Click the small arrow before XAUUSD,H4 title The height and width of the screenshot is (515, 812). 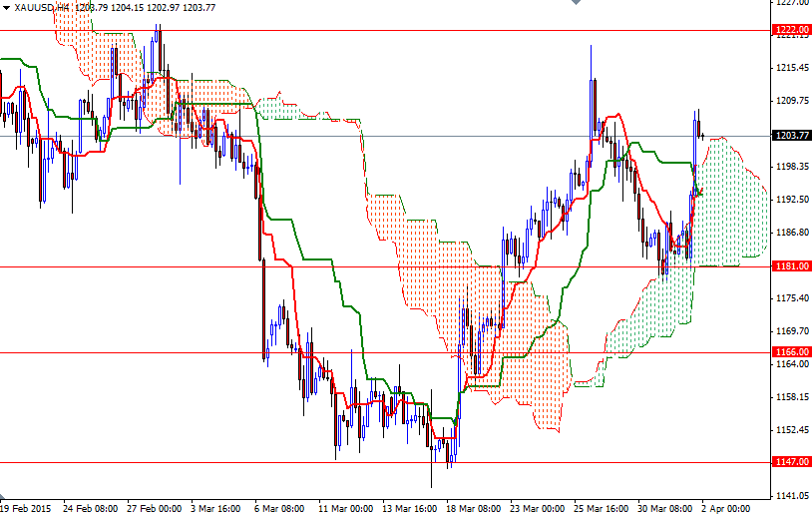click(6, 8)
